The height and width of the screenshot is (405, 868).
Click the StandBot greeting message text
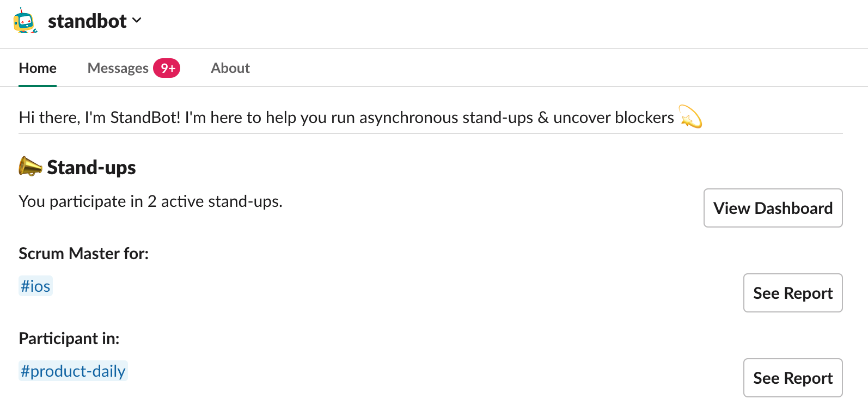(x=346, y=117)
